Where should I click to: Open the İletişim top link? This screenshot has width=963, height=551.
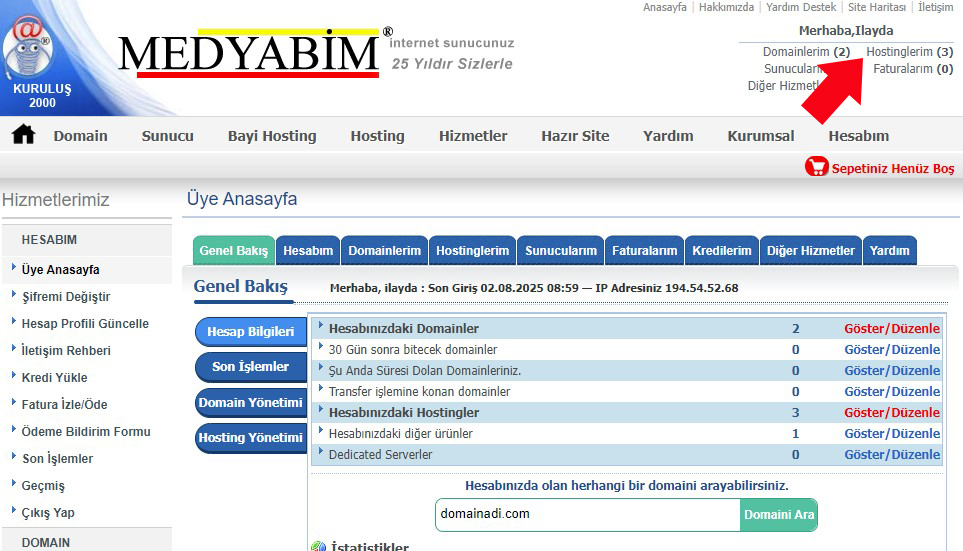tap(935, 7)
